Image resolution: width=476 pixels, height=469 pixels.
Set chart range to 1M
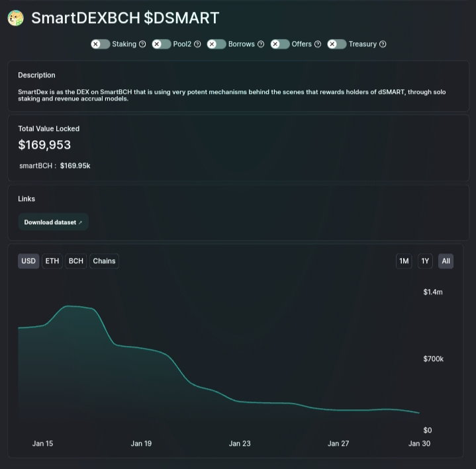point(404,261)
